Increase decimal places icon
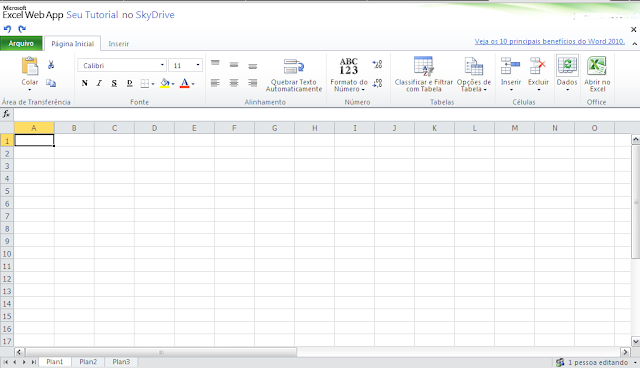 pyautogui.click(x=378, y=64)
